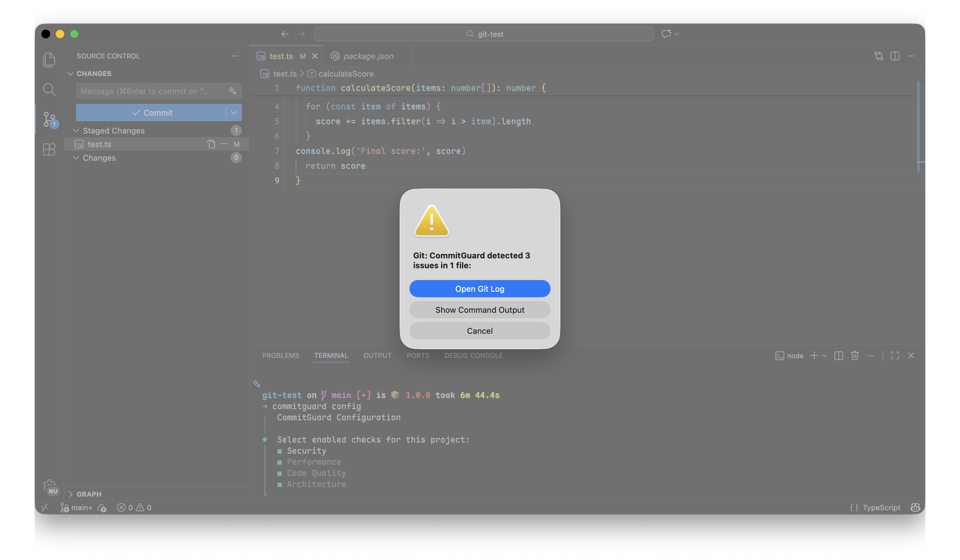Create a new terminal with the plus icon
Image resolution: width=960 pixels, height=560 pixels.
(x=814, y=355)
